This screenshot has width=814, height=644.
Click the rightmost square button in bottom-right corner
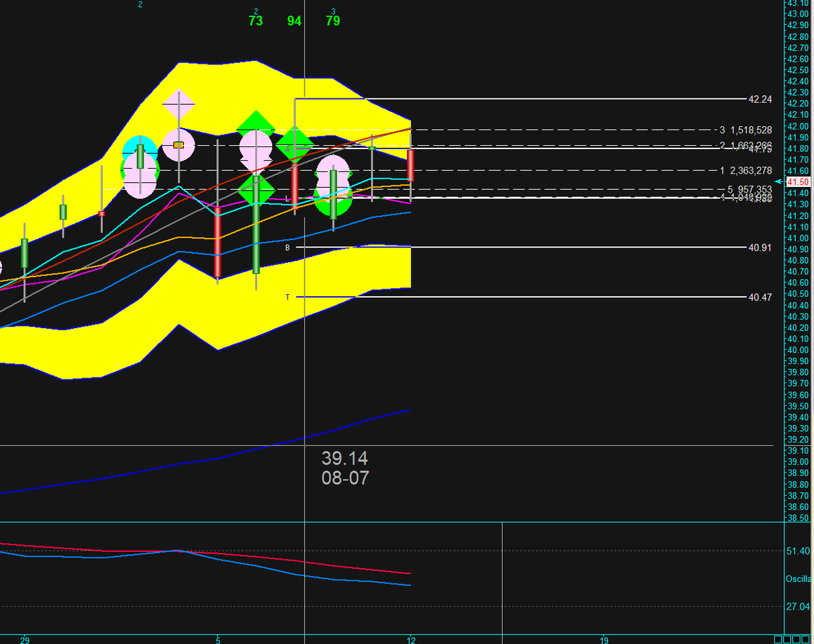(x=807, y=639)
